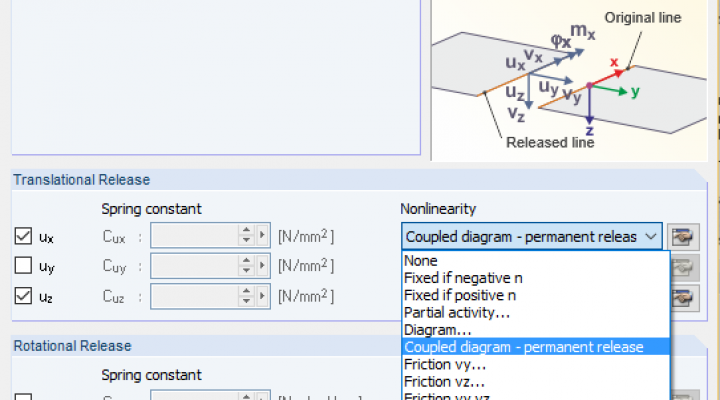This screenshot has height=400, width=720.
Task: Click the Cux spring constant spinner
Action: [x=246, y=237]
